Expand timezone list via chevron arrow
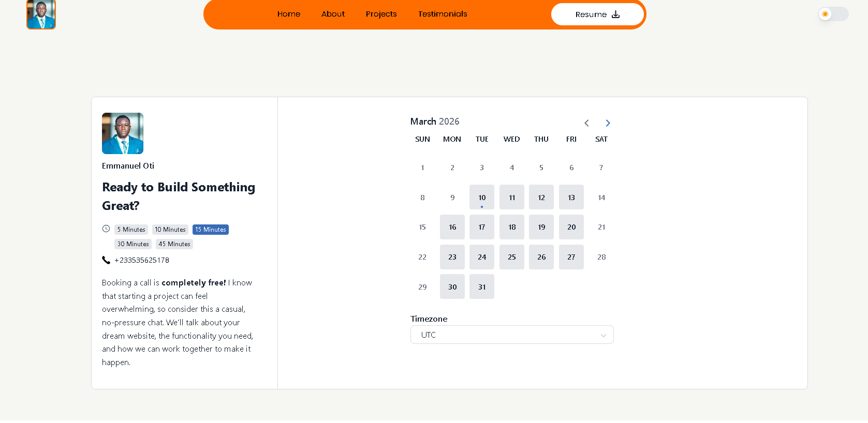This screenshot has height=423, width=868. [x=603, y=335]
